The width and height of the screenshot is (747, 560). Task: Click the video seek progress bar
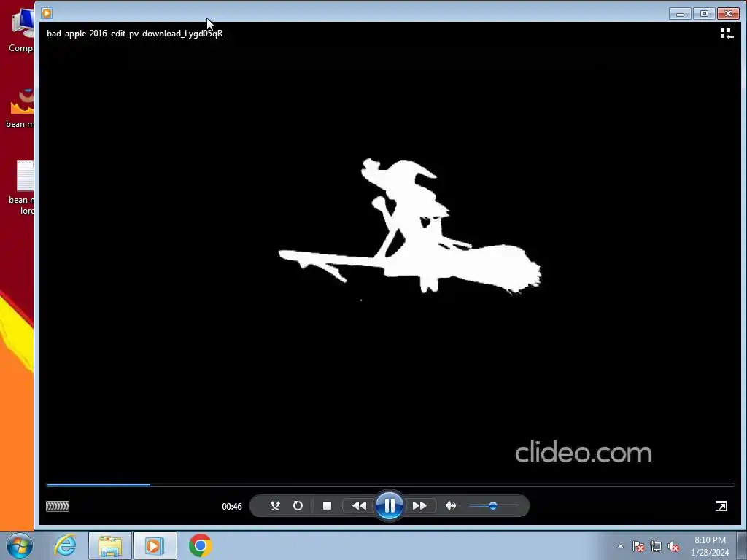(390, 485)
